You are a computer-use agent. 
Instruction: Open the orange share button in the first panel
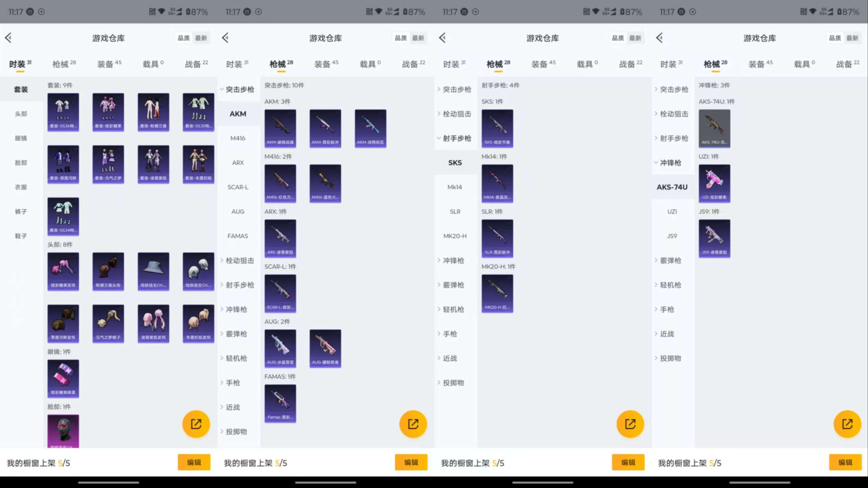click(x=196, y=424)
